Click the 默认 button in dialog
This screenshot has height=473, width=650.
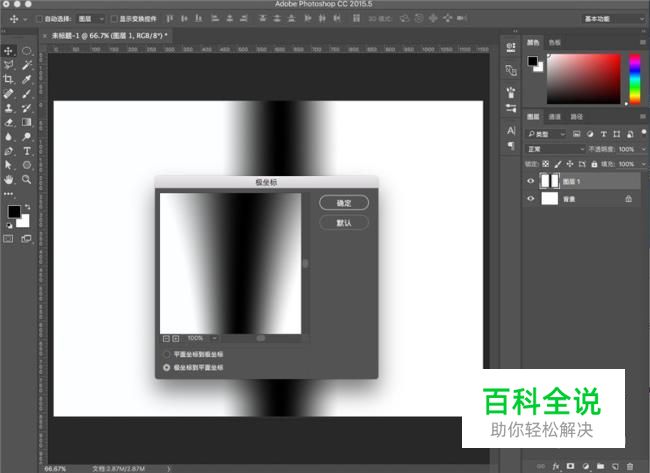[343, 222]
